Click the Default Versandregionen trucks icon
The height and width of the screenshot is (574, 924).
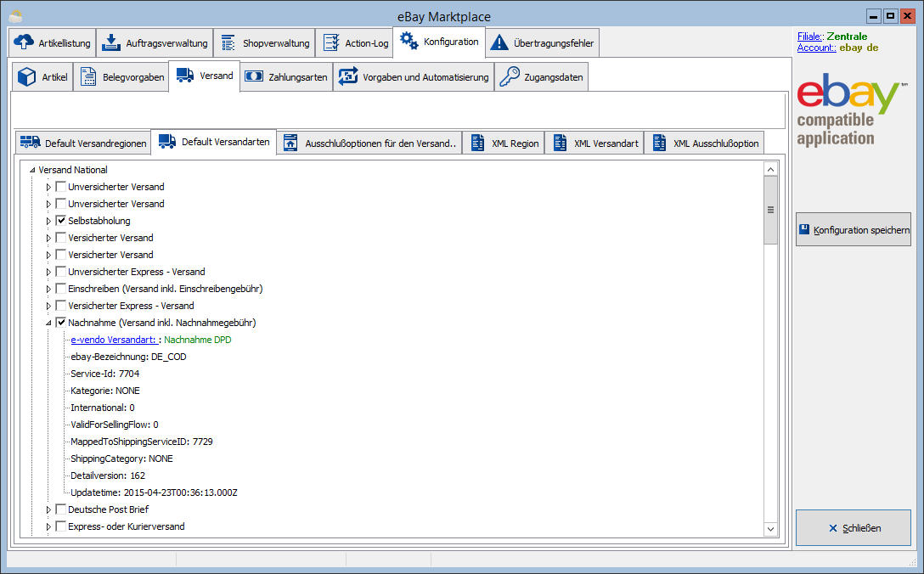click(30, 142)
